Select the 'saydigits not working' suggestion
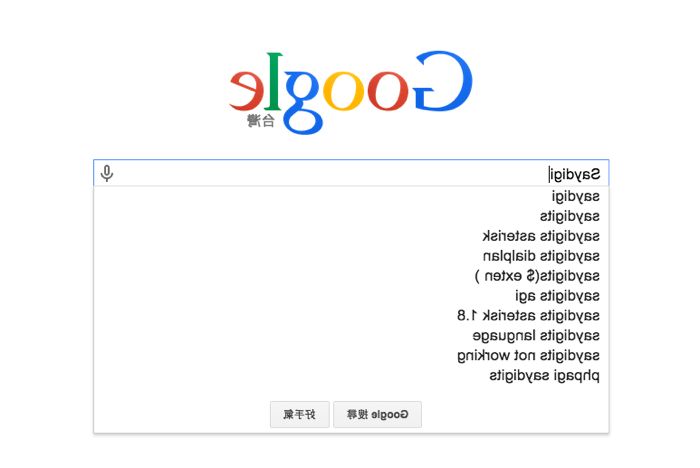Screen dimensions: 700x468 coord(529,356)
